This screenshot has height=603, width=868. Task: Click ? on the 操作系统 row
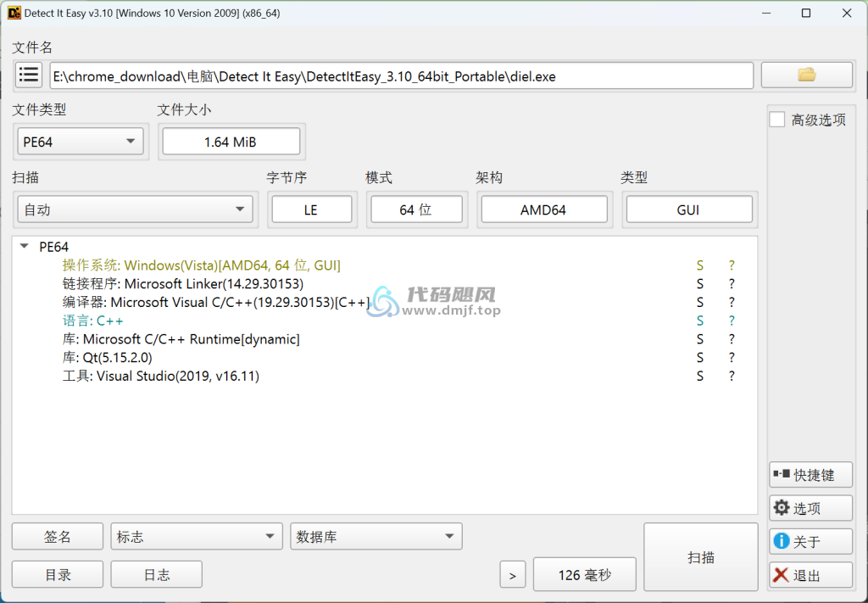click(x=732, y=265)
